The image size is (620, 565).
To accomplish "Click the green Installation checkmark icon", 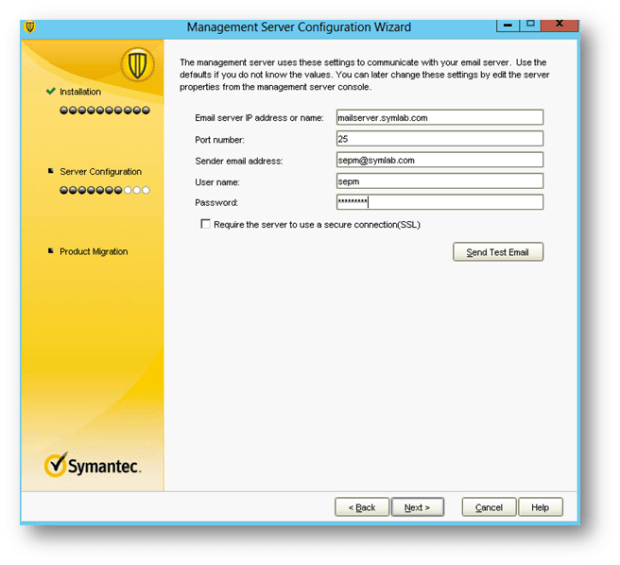I will (x=50, y=92).
